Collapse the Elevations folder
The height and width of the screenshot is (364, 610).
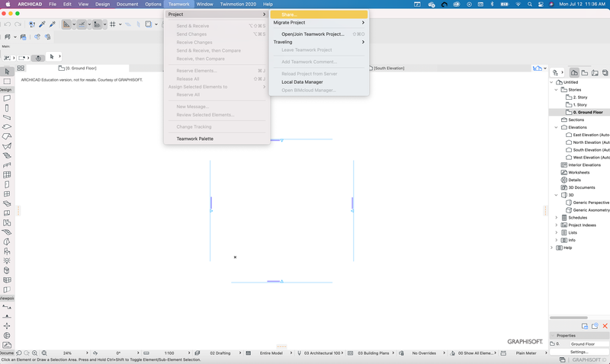pyautogui.click(x=556, y=127)
